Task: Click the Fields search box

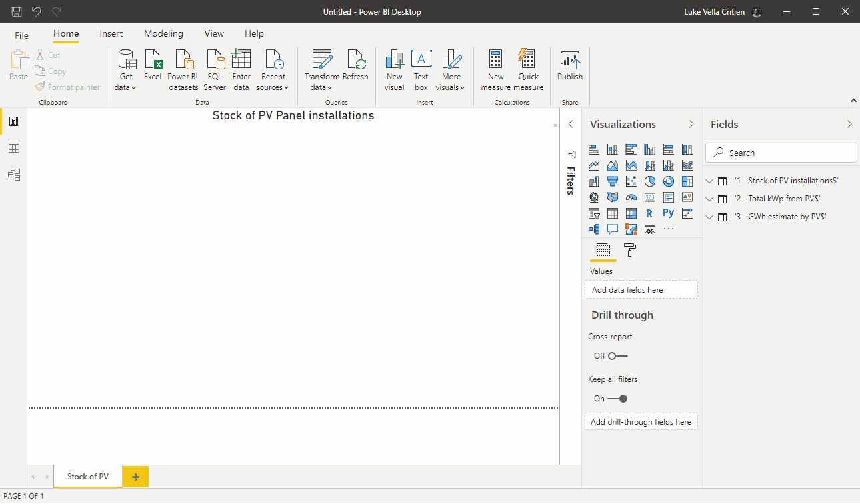Action: click(781, 153)
